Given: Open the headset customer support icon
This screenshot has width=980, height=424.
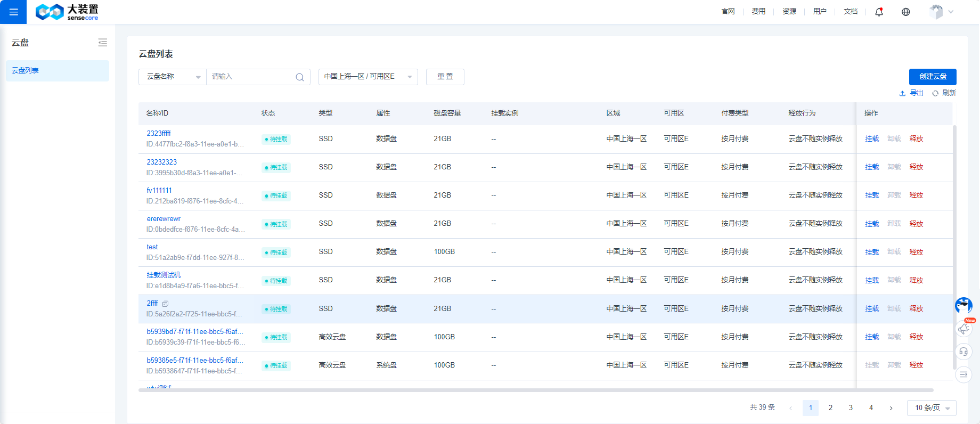Looking at the screenshot, I should [963, 352].
